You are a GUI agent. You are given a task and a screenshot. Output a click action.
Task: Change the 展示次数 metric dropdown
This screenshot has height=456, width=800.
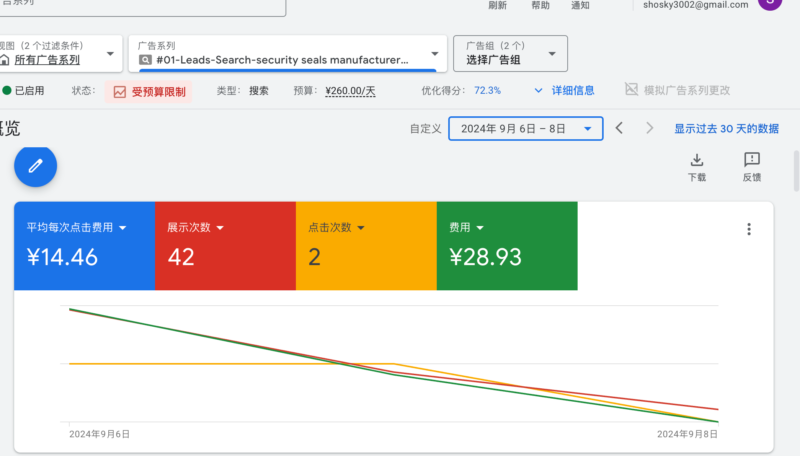click(x=220, y=228)
